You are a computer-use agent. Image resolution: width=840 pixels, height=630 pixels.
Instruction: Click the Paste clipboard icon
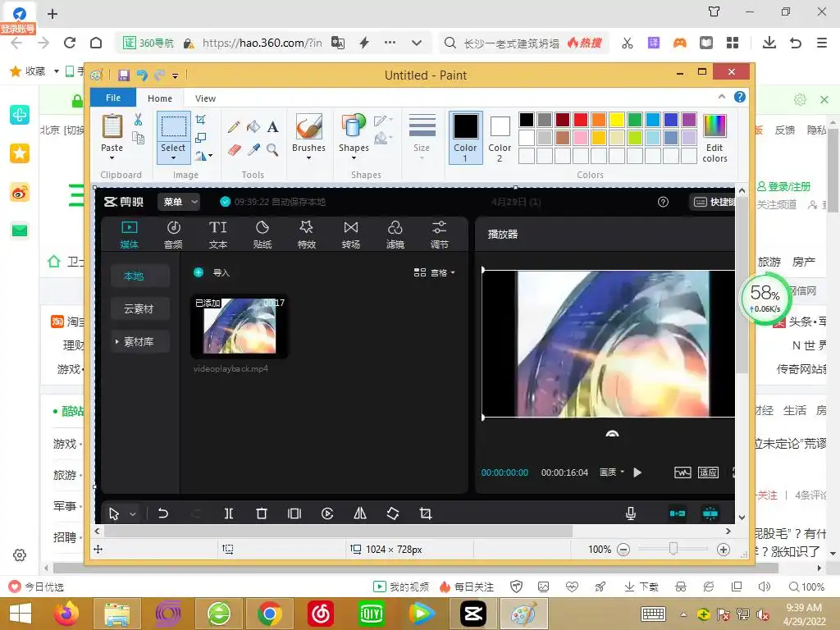click(112, 127)
